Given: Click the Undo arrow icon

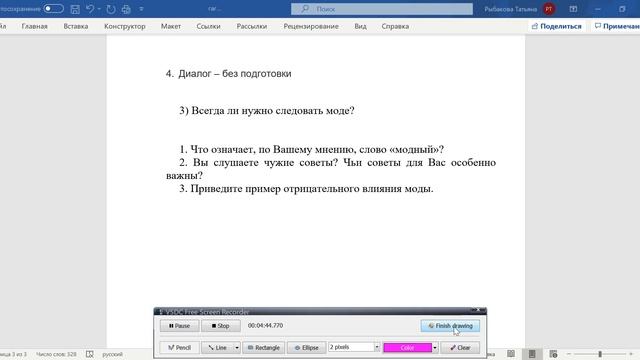Looking at the screenshot, I should [90, 9].
